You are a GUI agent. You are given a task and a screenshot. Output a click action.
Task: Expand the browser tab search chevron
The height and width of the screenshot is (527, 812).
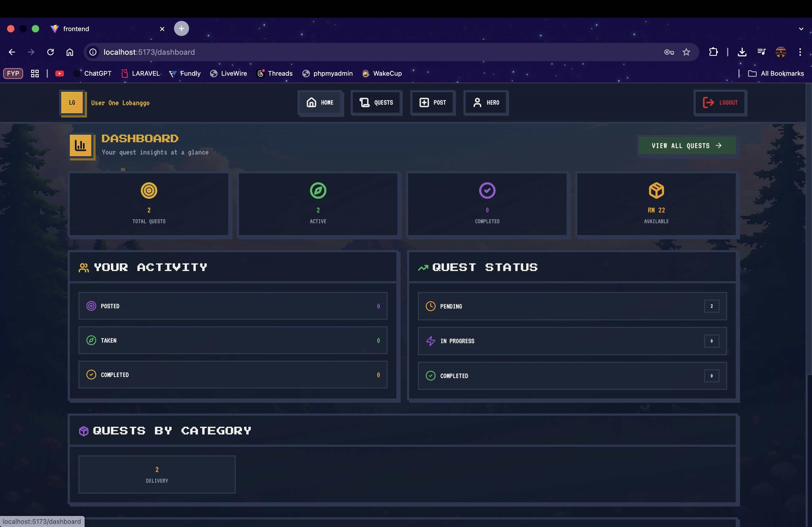coord(801,29)
